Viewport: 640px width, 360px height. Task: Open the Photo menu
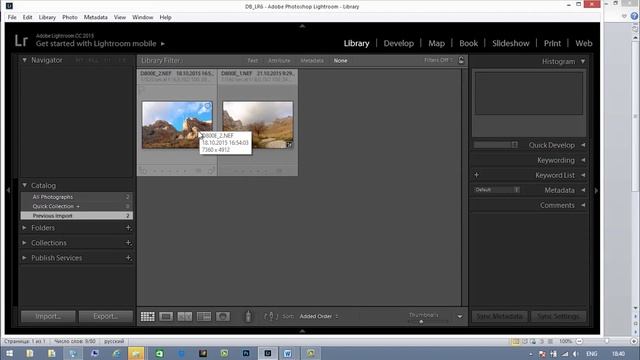click(x=69, y=17)
